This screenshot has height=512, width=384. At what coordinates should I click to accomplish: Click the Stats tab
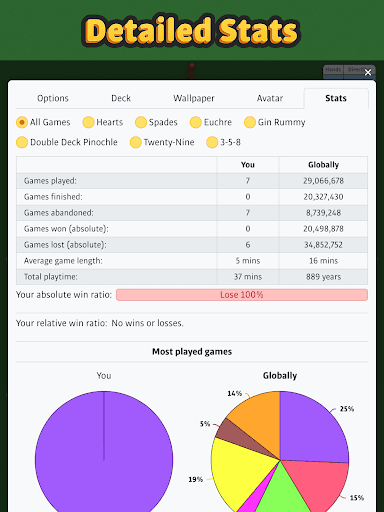(x=336, y=98)
